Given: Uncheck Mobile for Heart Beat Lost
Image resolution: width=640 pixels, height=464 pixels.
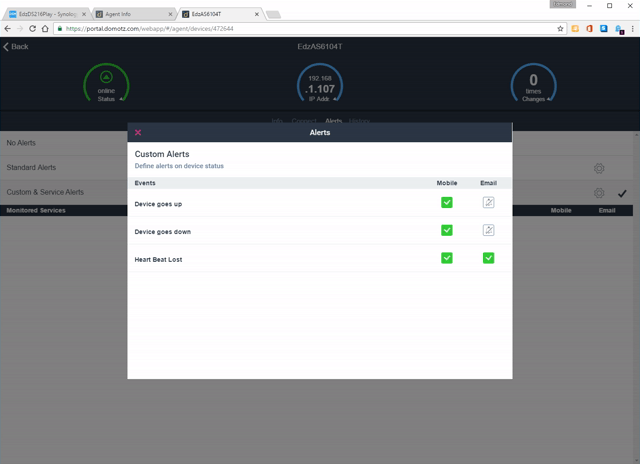Looking at the screenshot, I should (447, 258).
